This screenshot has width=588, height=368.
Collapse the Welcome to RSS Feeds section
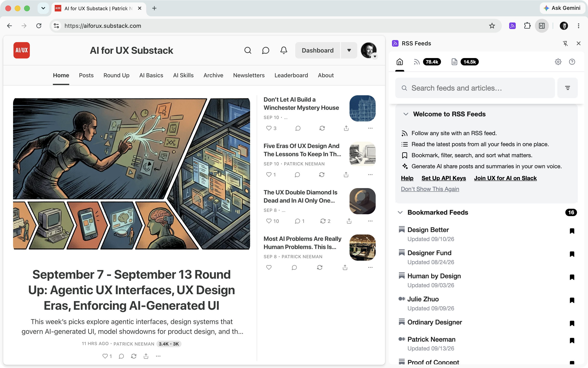(405, 114)
